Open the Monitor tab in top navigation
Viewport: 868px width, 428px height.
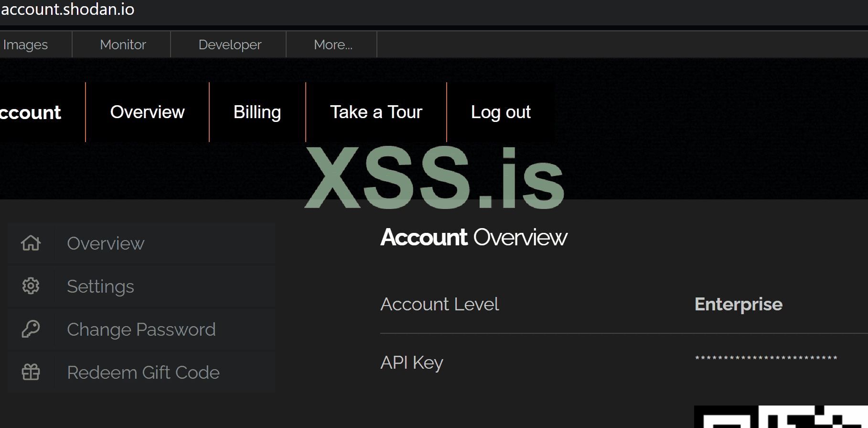pyautogui.click(x=123, y=44)
